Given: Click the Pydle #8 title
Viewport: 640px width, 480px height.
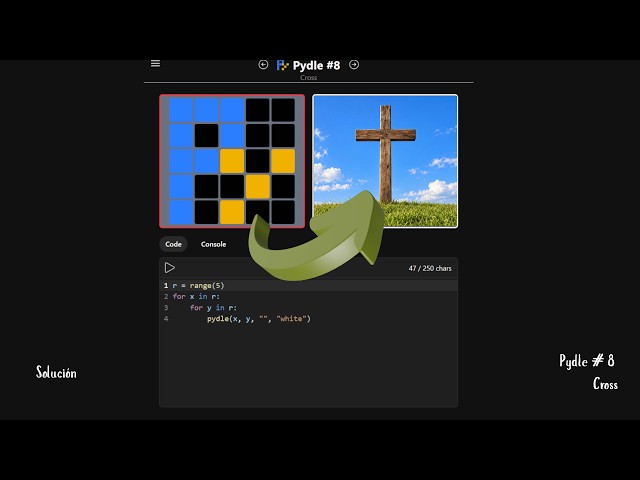Looking at the screenshot, I should [x=316, y=65].
